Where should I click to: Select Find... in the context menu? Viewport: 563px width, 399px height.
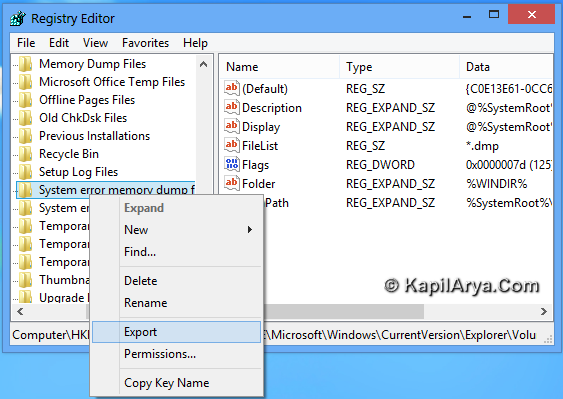click(176, 252)
